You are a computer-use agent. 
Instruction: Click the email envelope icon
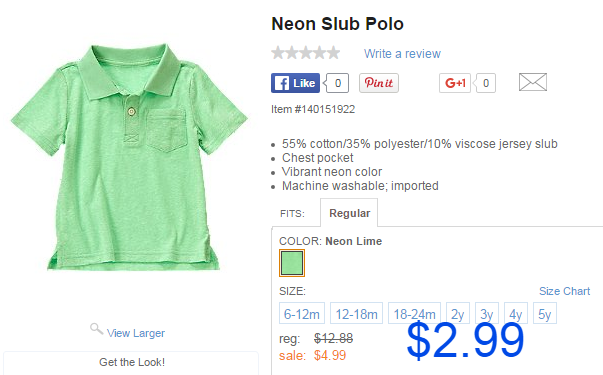pos(533,82)
